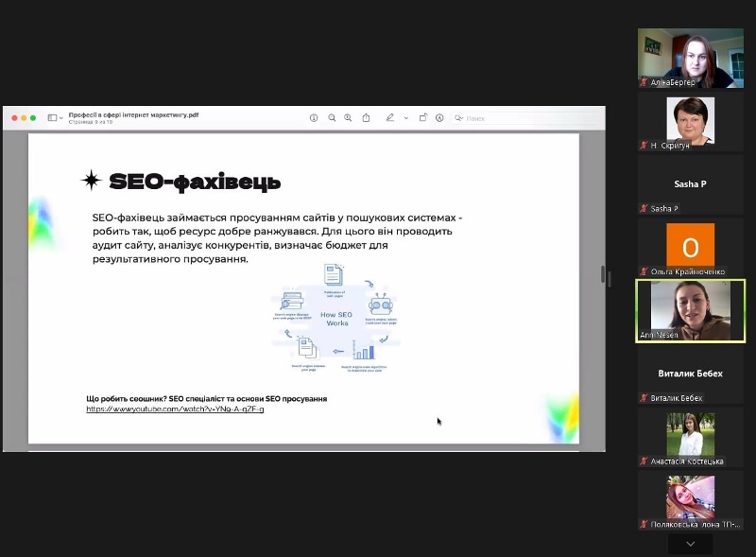
Task: Select Ольга Крайновченко's orange avatar tile
Action: point(691,248)
